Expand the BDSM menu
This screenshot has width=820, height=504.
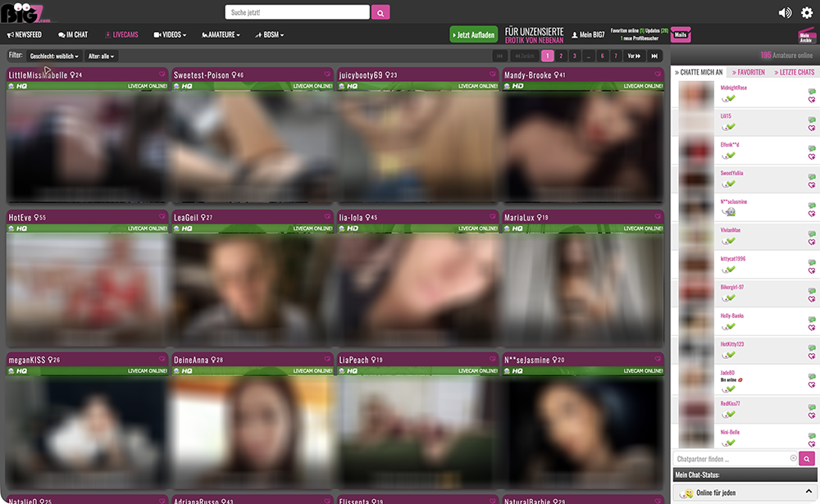point(269,34)
